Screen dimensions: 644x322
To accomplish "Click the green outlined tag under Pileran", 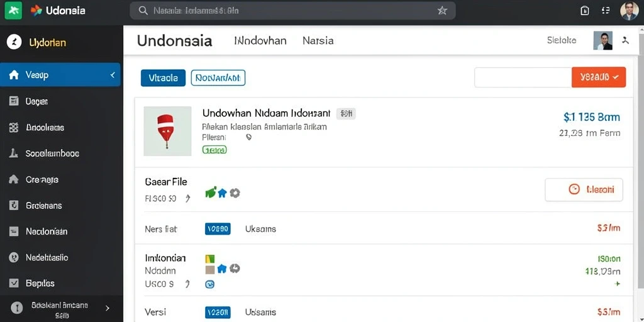I will tap(214, 150).
